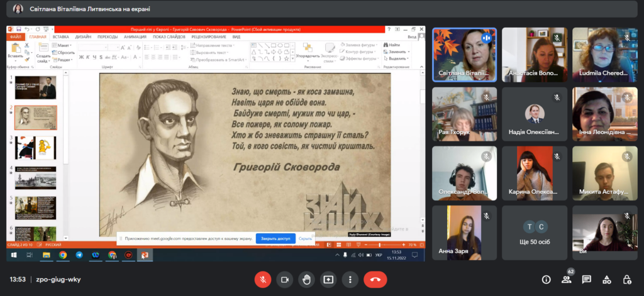Toggle the camera on or off

click(x=284, y=279)
